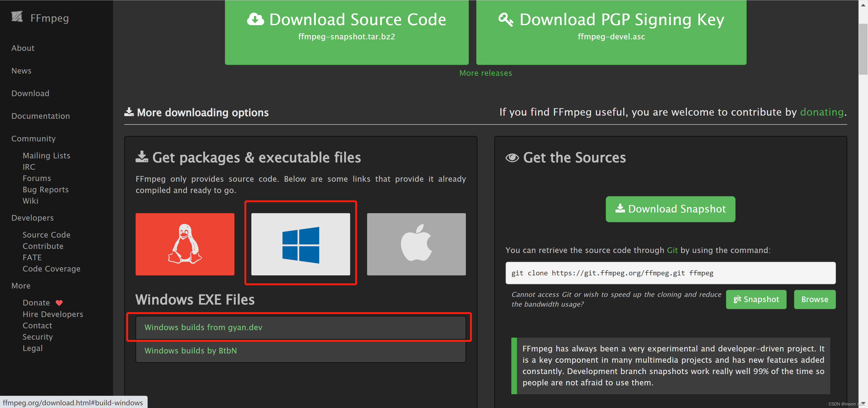Image resolution: width=868 pixels, height=408 pixels.
Task: Click the cloud download icon on Source Code
Action: point(255,19)
